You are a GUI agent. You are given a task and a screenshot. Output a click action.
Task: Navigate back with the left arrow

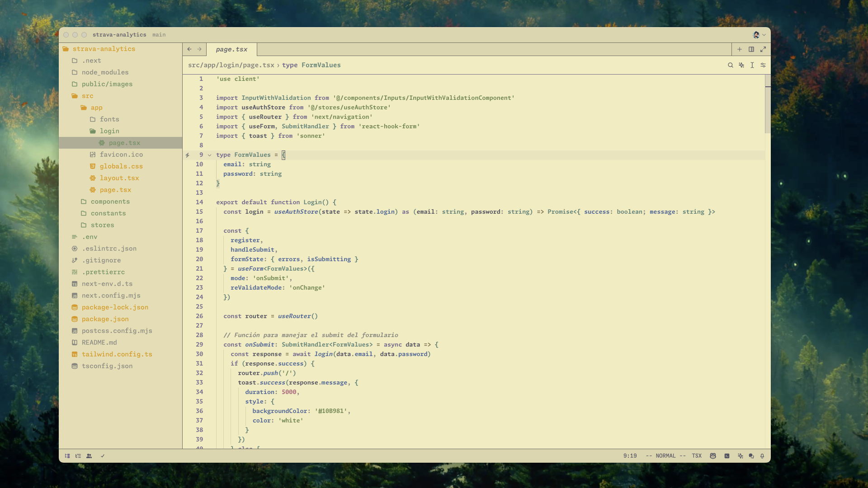189,49
